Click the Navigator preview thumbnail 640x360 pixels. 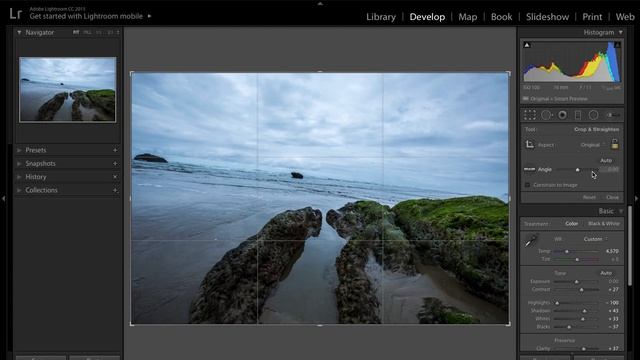(68, 89)
